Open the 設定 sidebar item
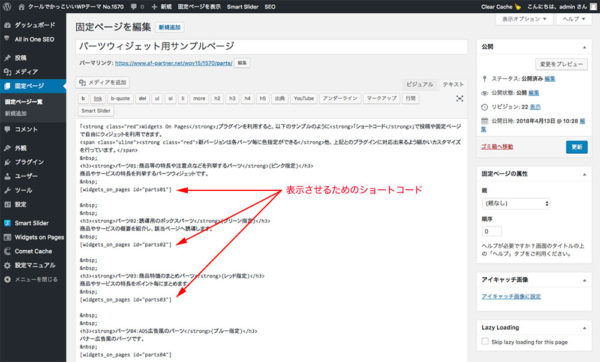The image size is (600, 362). point(33,204)
